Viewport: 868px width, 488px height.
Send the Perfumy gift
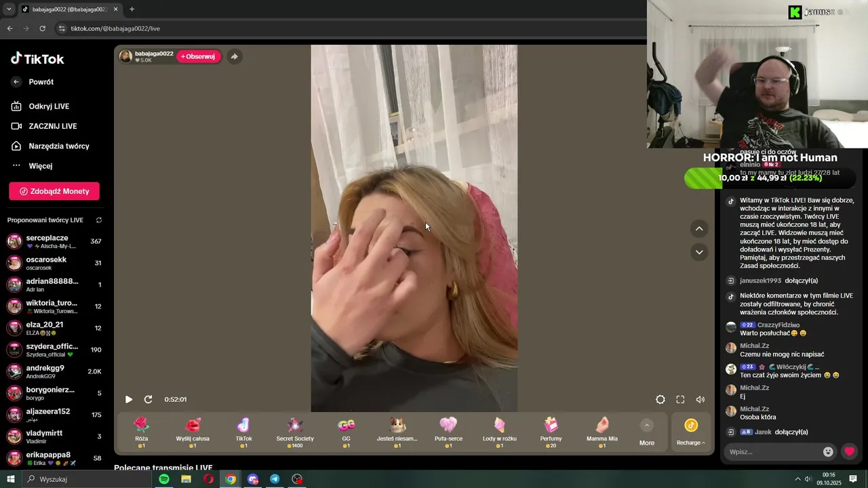(x=551, y=432)
